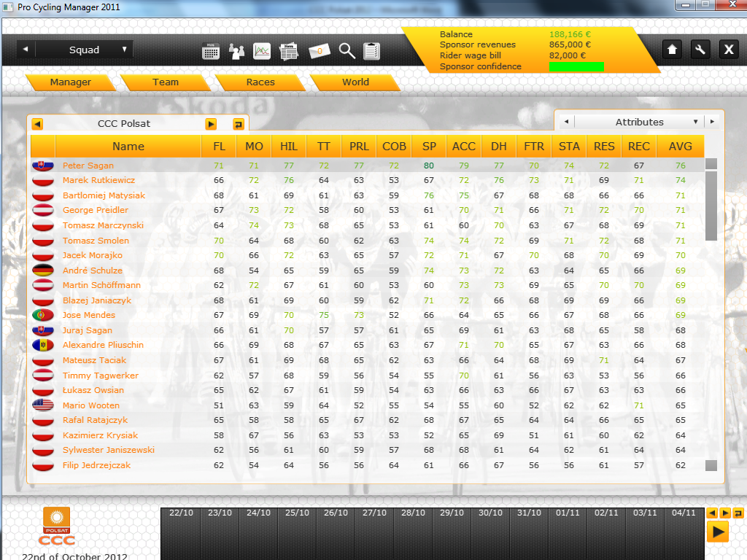Open the mail envelope icon
This screenshot has width=747, height=560.
(320, 51)
